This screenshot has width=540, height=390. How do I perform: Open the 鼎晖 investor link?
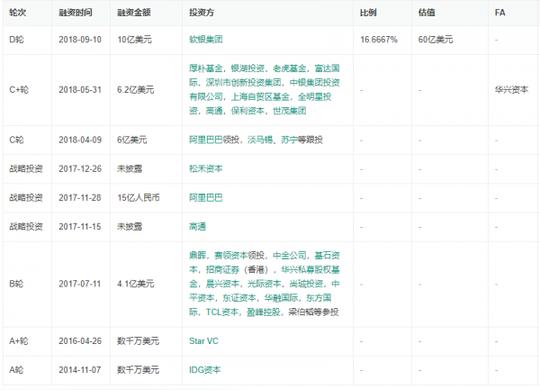point(198,255)
